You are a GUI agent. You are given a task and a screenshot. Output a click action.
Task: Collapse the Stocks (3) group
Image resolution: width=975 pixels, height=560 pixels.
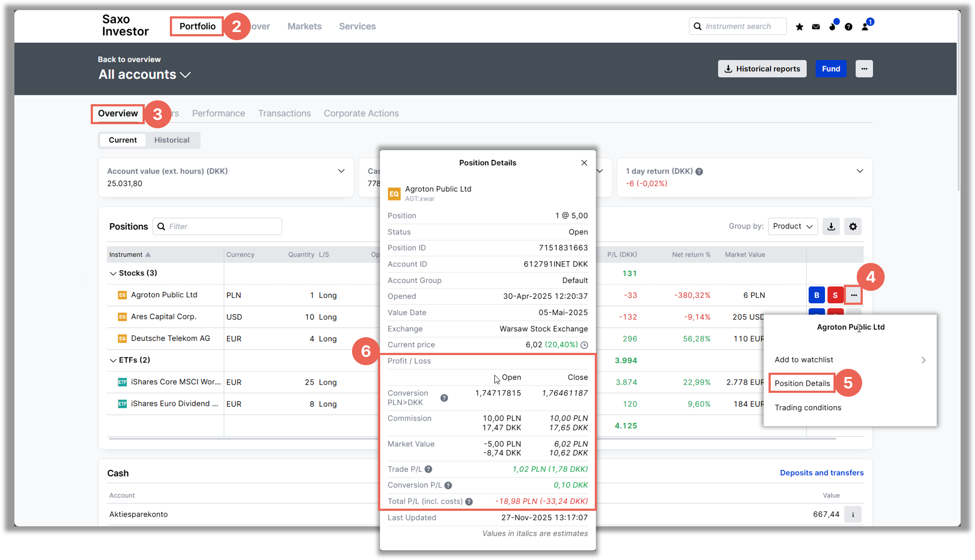[113, 273]
